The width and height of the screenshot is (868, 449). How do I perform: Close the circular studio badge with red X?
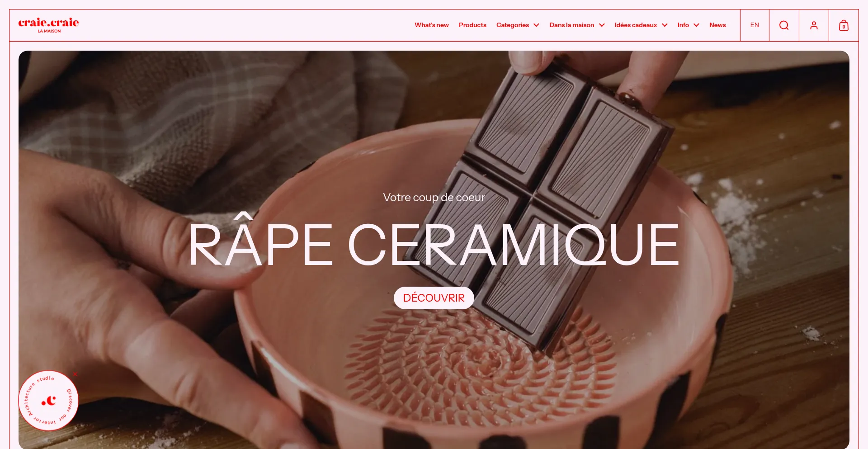[75, 374]
